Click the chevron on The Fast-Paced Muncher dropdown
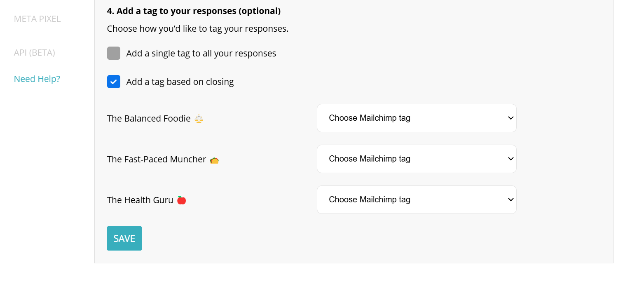 (511, 159)
